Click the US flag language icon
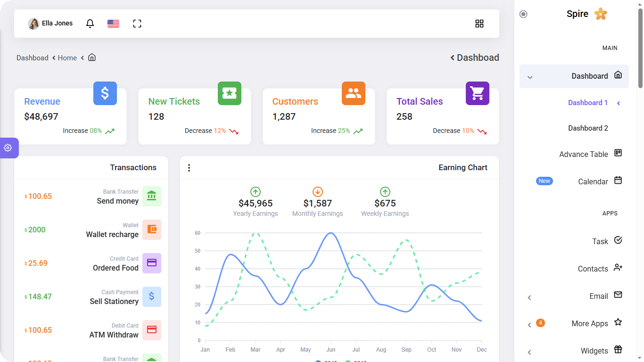Image resolution: width=644 pixels, height=362 pixels. tap(113, 24)
